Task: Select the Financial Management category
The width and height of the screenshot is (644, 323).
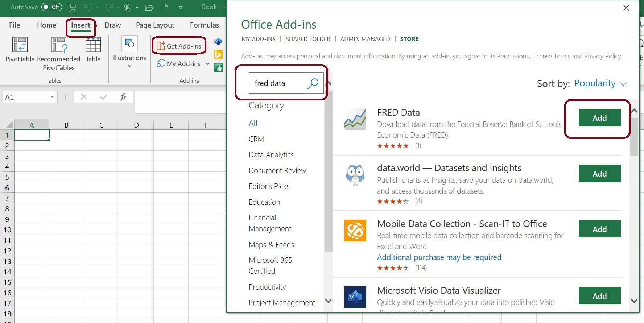Action: pos(270,223)
